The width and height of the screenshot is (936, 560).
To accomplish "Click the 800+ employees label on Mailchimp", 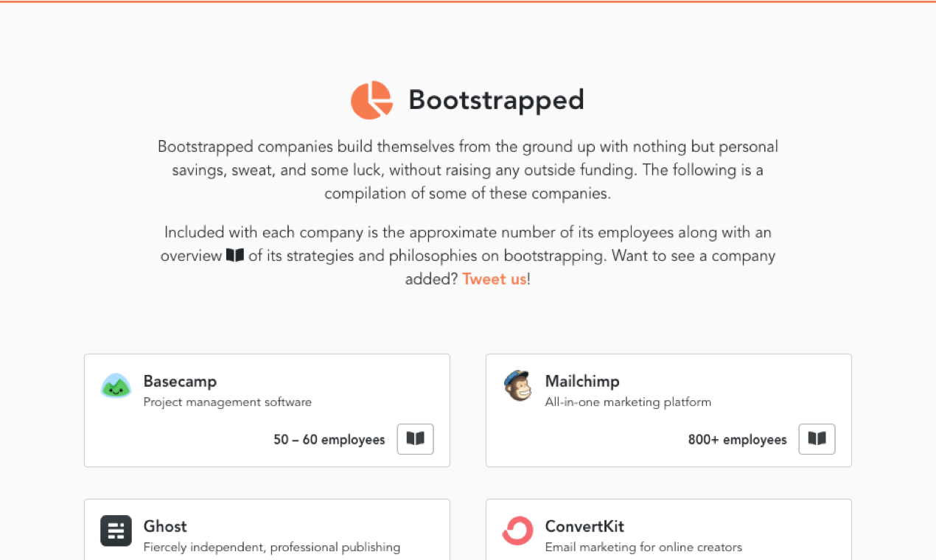I will click(x=737, y=439).
